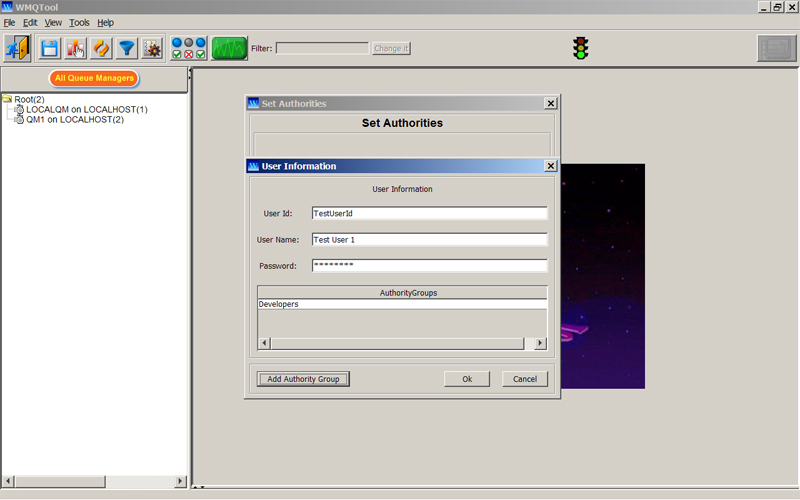Click the traffic light status icon
Viewport: 800px width, 500px height.
[581, 48]
